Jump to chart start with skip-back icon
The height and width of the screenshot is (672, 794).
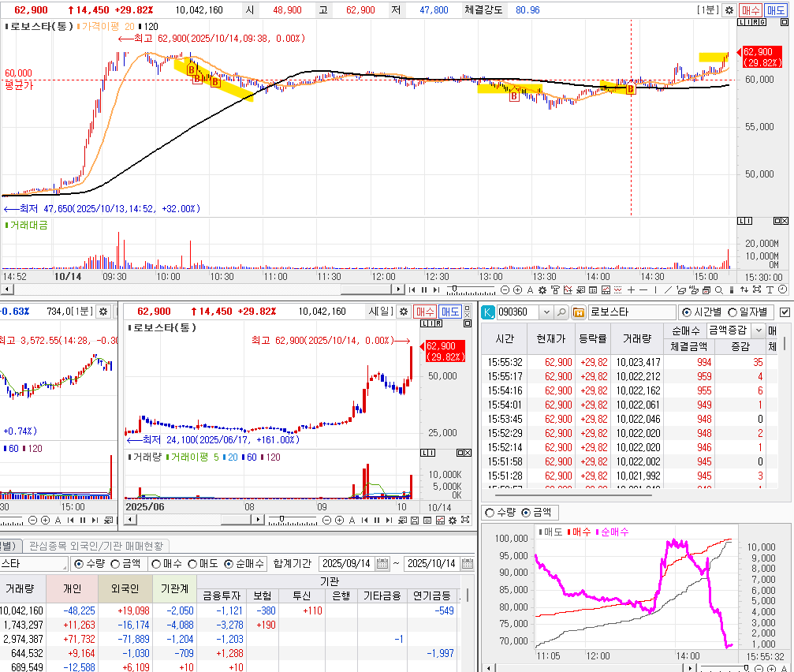[412, 289]
